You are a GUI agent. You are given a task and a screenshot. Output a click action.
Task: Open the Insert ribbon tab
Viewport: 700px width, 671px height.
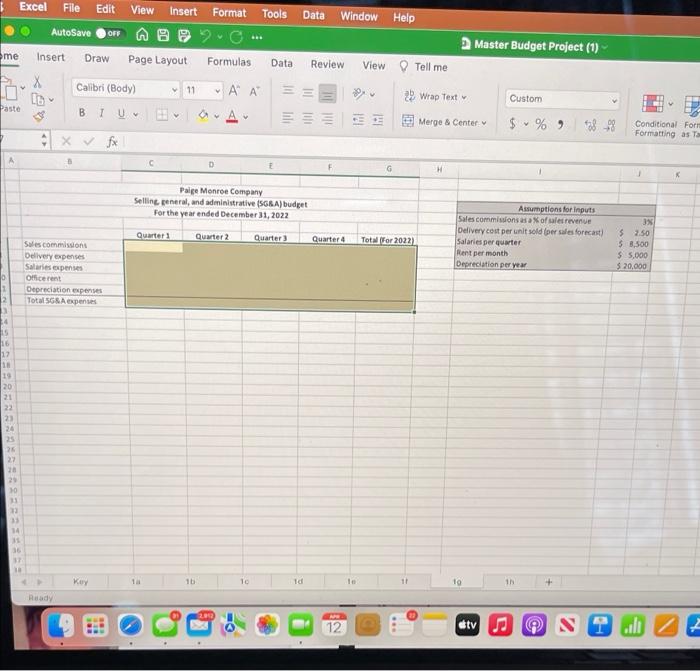(x=50, y=57)
